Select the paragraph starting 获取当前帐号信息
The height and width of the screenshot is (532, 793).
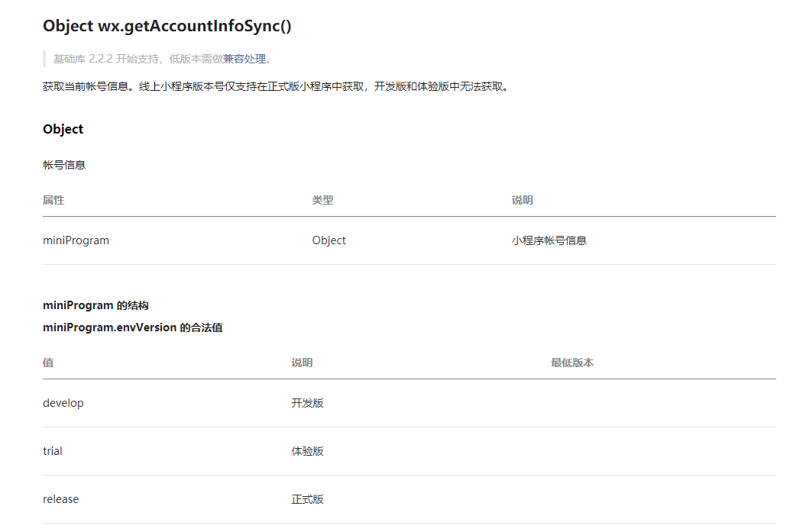coord(276,87)
